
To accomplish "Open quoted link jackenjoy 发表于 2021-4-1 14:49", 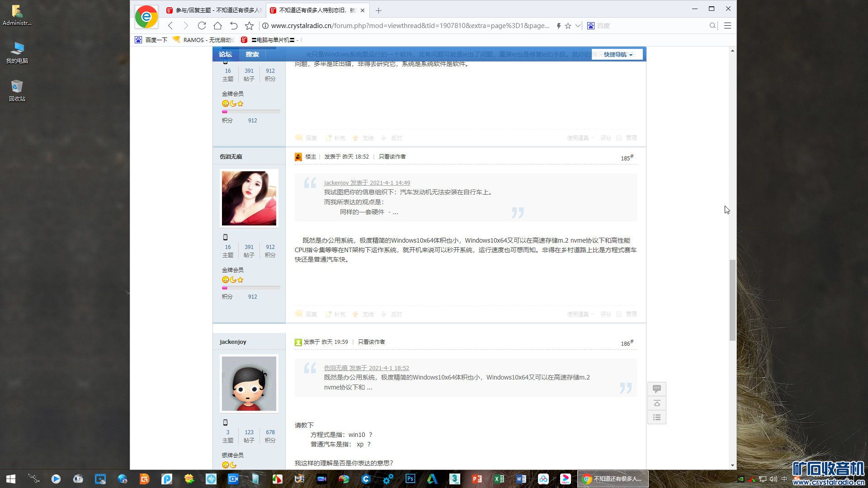I will pos(367,183).
